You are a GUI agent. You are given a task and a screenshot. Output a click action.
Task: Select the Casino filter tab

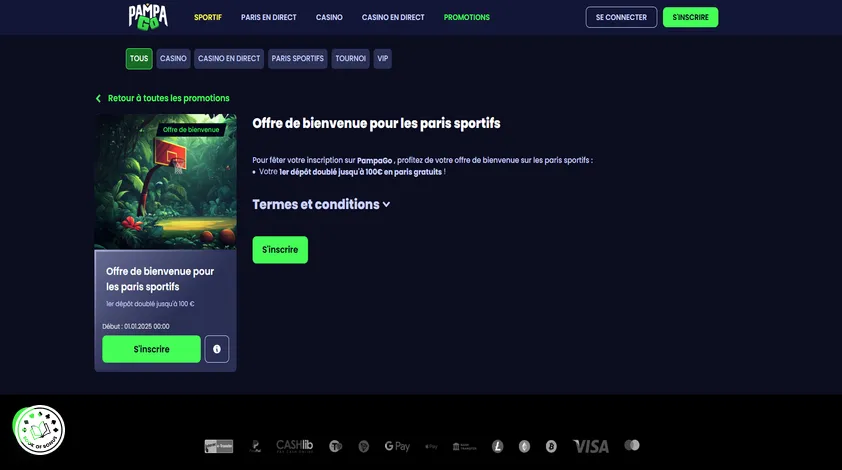pos(173,59)
